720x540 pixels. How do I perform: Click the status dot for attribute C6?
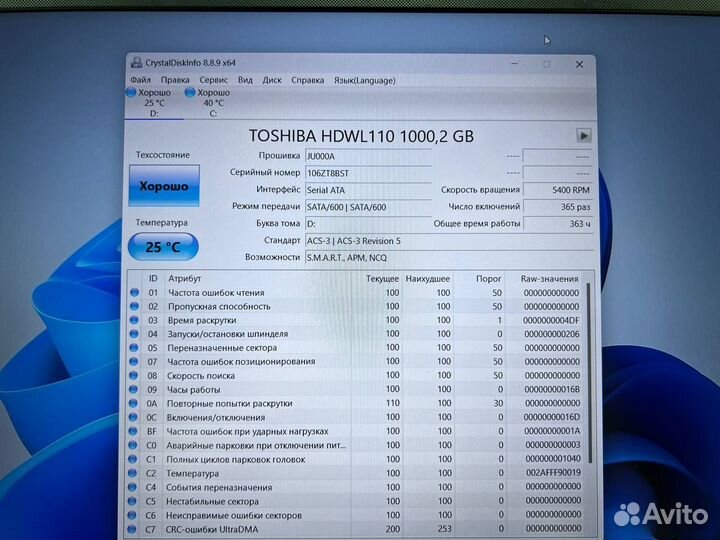point(132,515)
